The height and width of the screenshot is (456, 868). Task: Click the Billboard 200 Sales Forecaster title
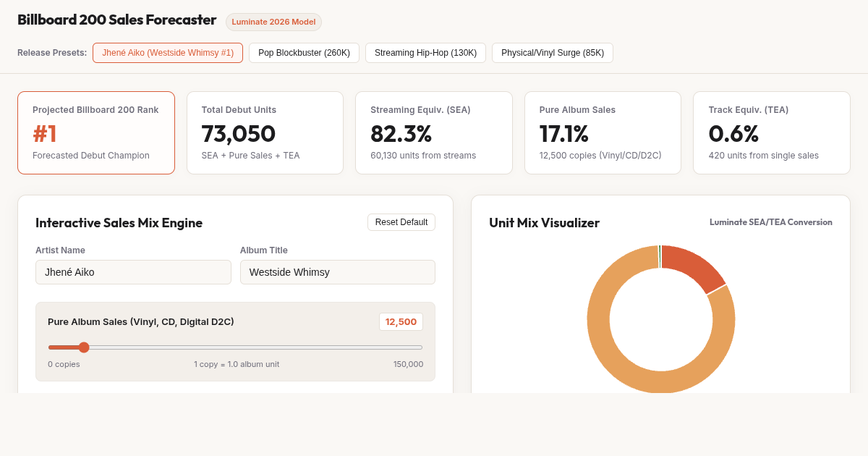coord(116,20)
